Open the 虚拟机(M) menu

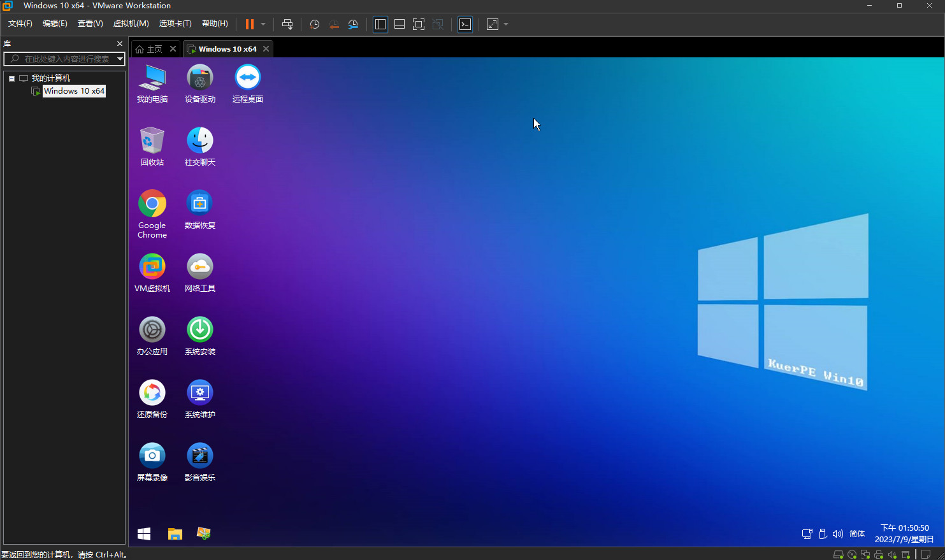tap(131, 24)
